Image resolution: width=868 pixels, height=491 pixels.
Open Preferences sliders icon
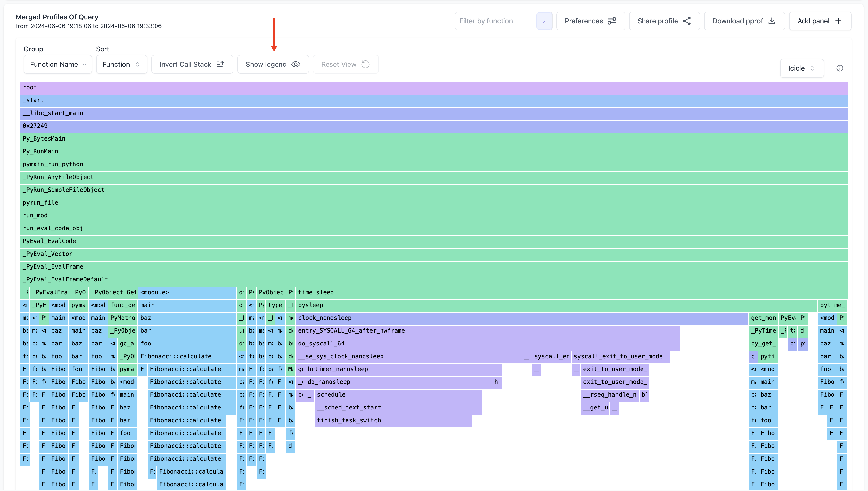[612, 21]
